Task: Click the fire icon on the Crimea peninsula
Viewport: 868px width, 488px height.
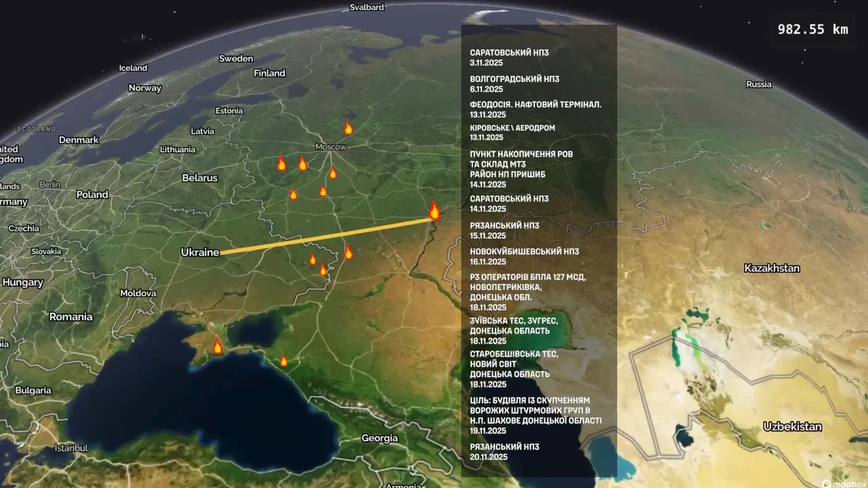Action: pyautogui.click(x=218, y=346)
